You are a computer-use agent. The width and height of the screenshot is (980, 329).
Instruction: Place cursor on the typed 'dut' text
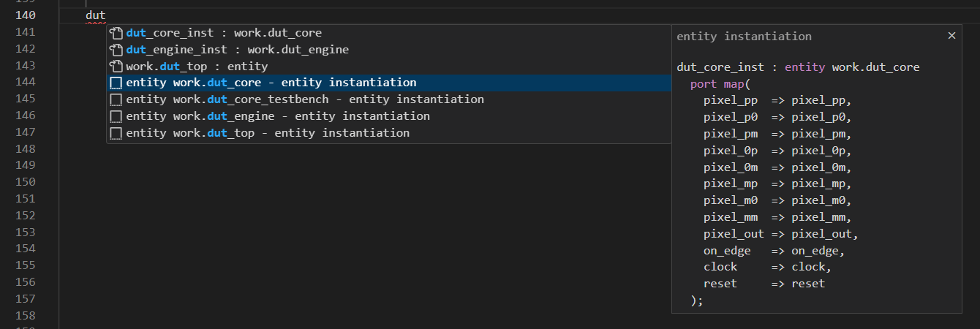pos(96,15)
